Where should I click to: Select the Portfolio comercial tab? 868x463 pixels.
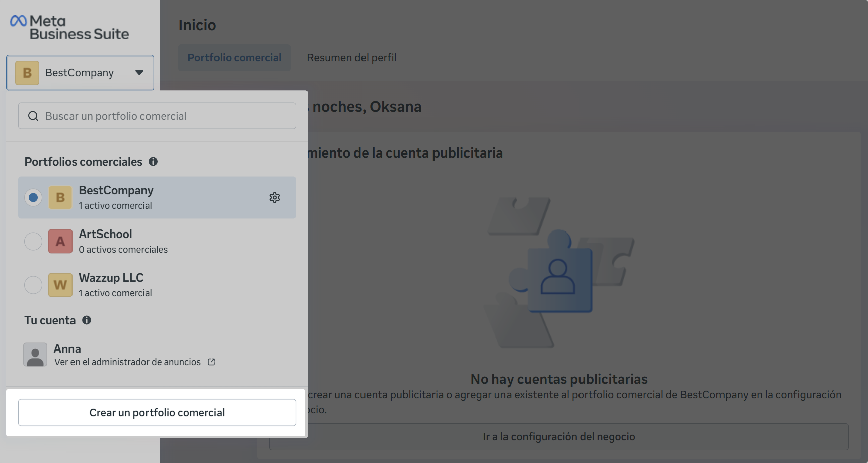[234, 57]
